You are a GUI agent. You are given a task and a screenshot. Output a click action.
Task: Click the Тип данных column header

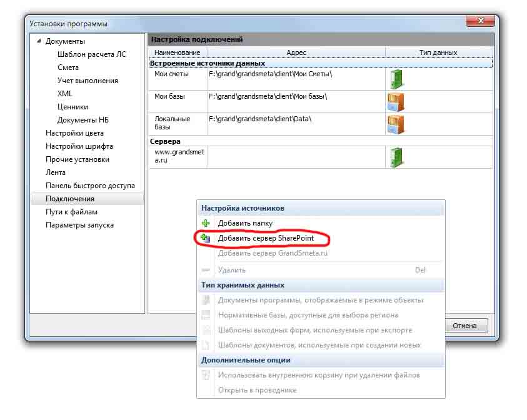[x=439, y=52]
